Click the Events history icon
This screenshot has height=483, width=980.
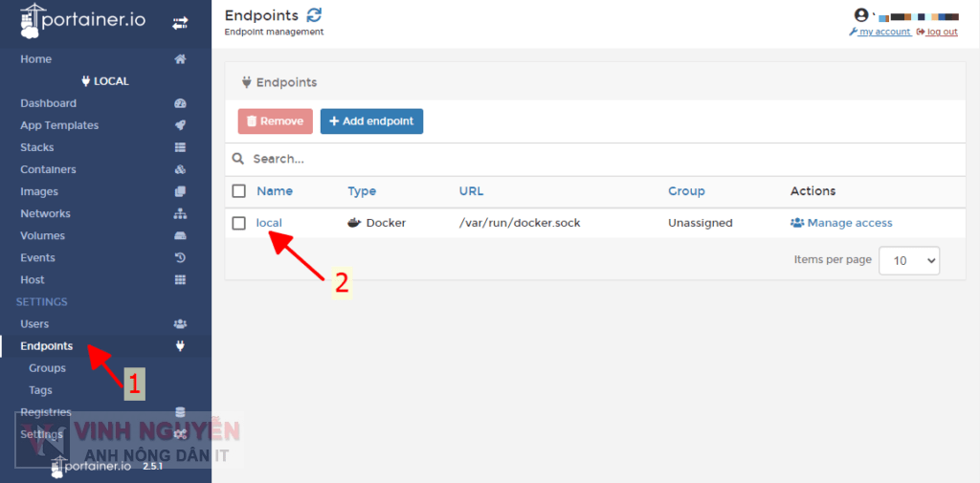click(180, 257)
